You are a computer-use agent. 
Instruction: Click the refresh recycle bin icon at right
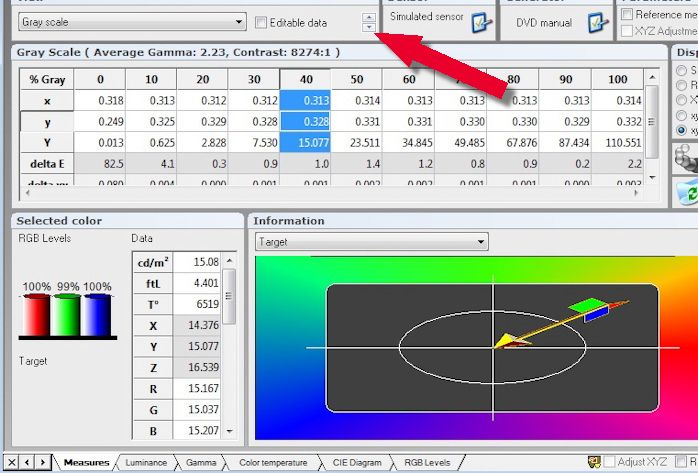click(x=687, y=193)
